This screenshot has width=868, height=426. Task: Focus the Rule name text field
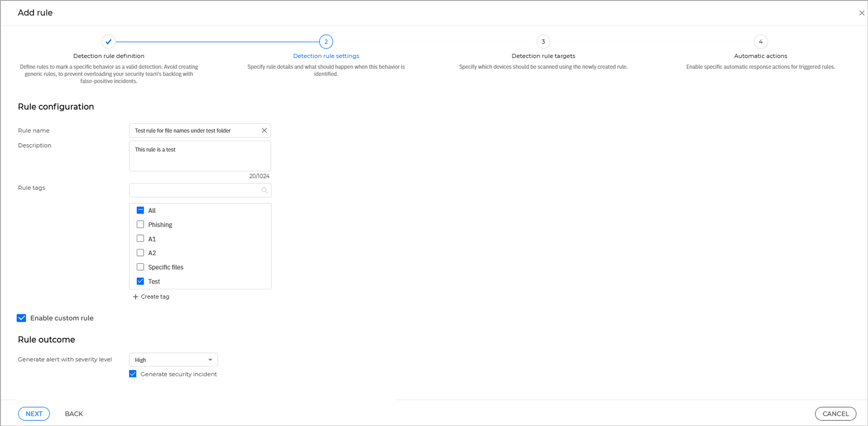(200, 131)
